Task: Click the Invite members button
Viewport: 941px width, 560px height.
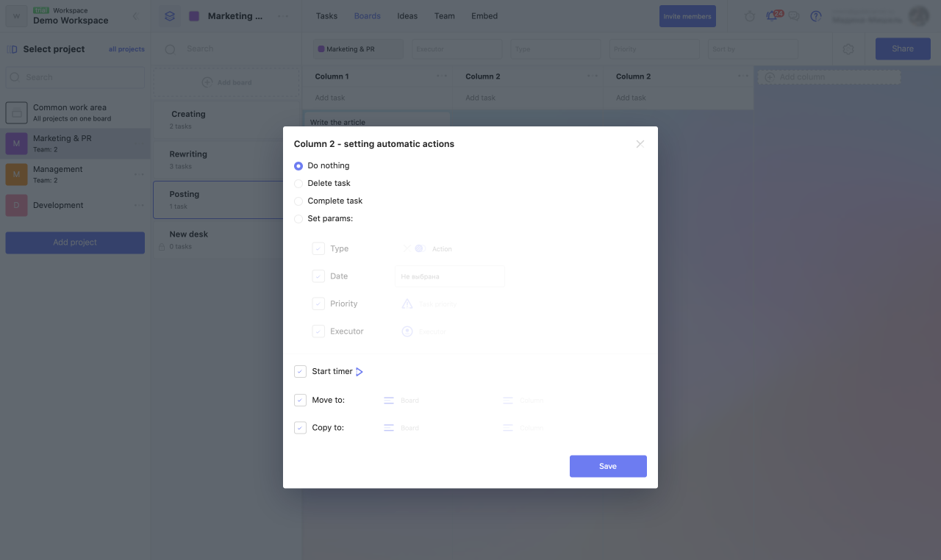Action: (687, 16)
